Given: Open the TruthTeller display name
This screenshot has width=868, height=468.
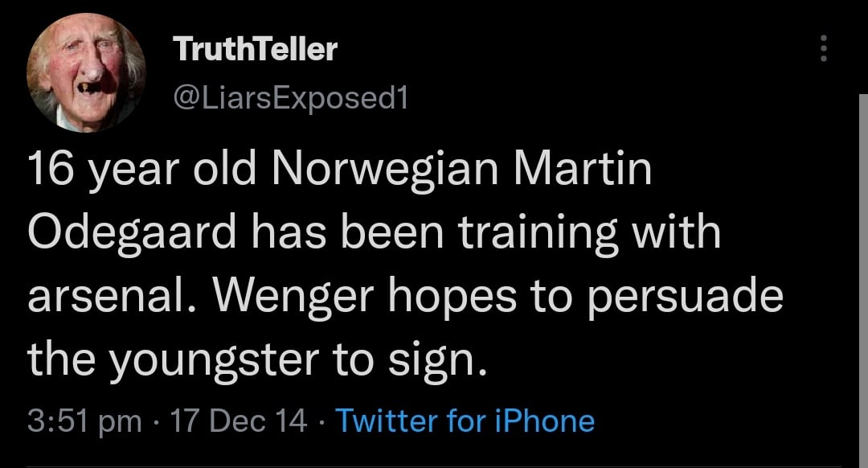Looking at the screenshot, I should [x=256, y=50].
